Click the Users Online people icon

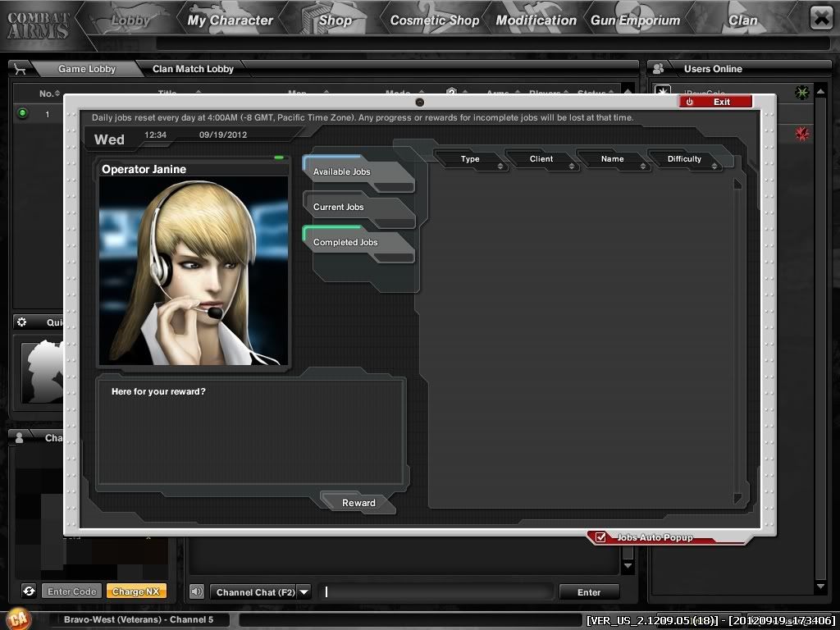(x=658, y=69)
